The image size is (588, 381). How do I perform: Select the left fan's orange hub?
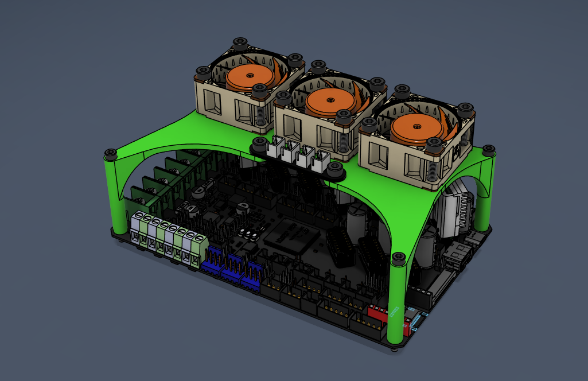pos(250,77)
